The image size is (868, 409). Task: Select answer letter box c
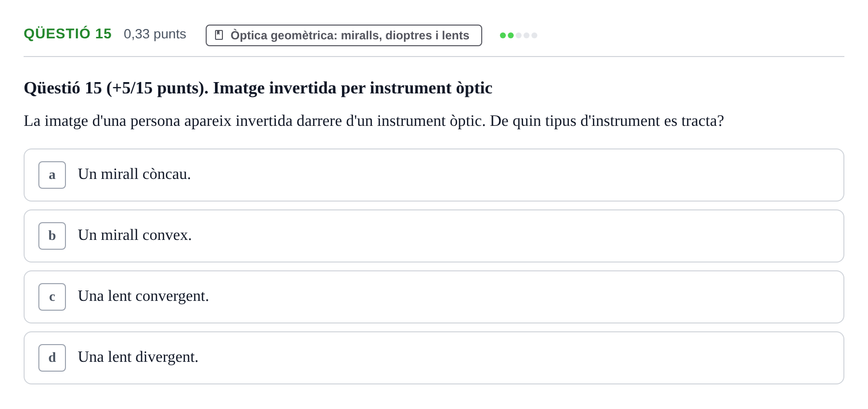52,297
